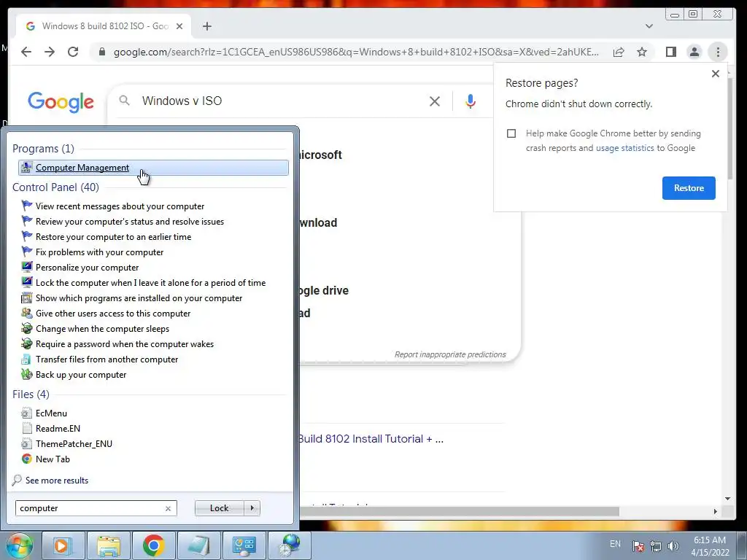Select Restore your computer to an earlier time
The image size is (747, 560).
(113, 237)
